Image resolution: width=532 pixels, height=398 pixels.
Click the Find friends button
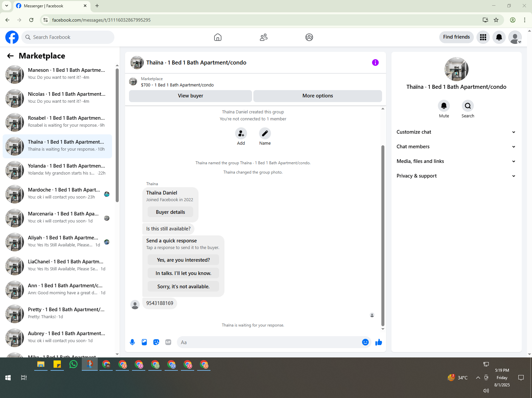tap(456, 37)
